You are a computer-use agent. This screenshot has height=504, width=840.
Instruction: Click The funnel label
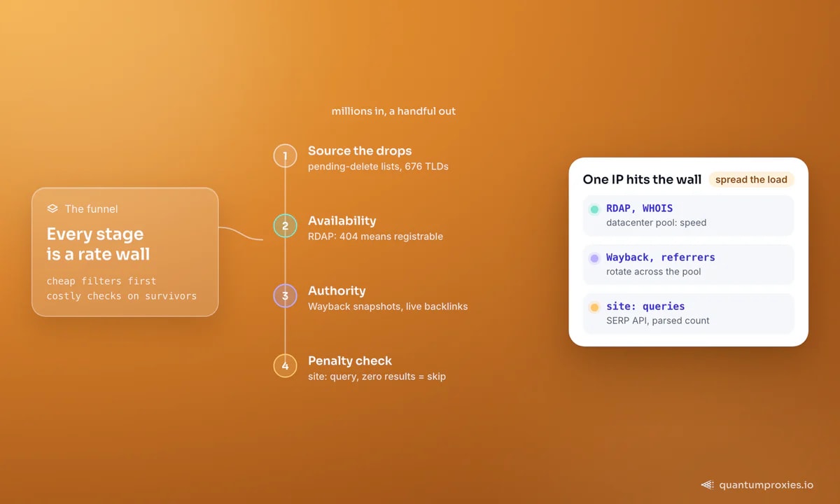tap(91, 209)
